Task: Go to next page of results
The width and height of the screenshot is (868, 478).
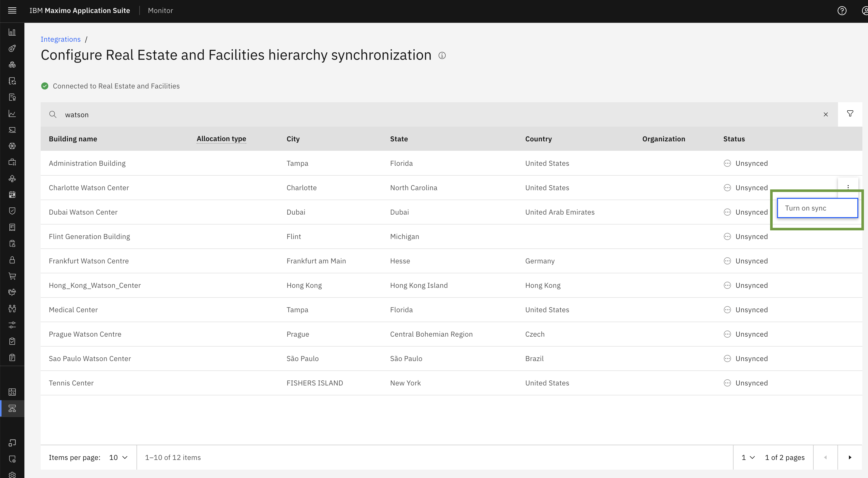Action: (850, 457)
